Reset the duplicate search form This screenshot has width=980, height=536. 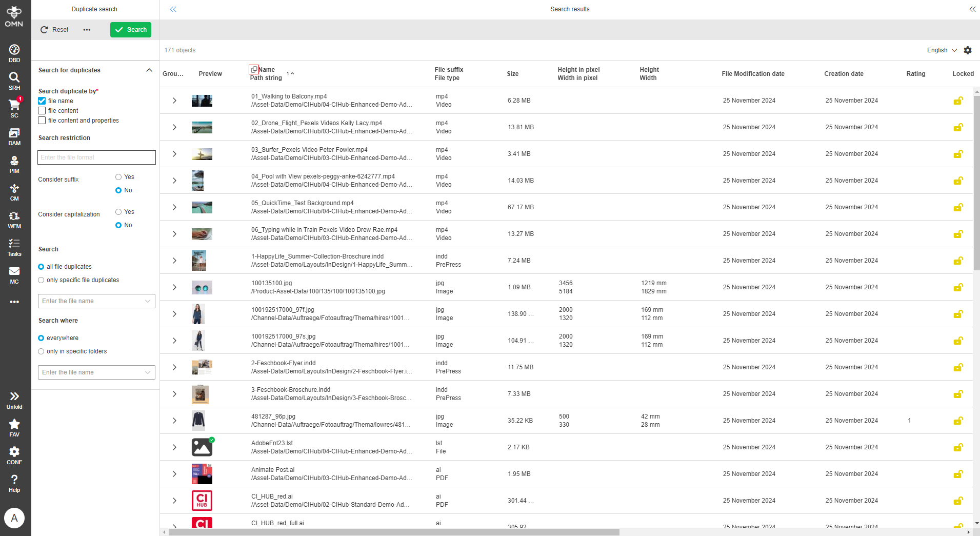pos(53,30)
